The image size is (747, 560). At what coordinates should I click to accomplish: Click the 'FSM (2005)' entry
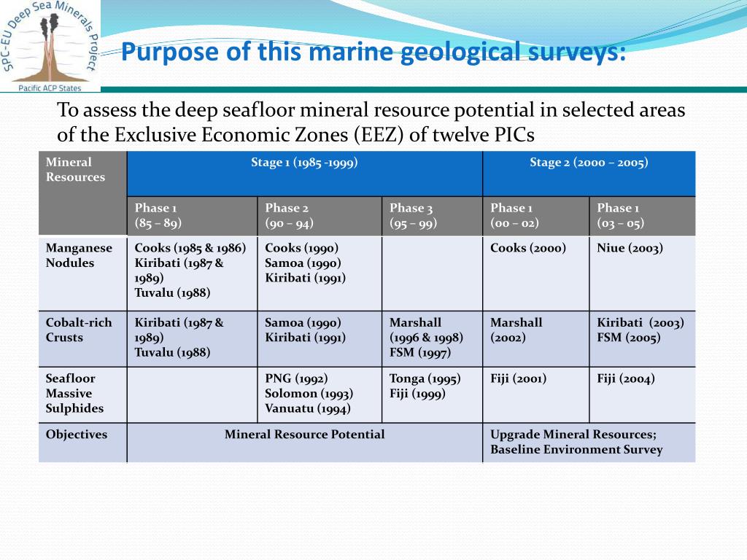click(x=629, y=338)
